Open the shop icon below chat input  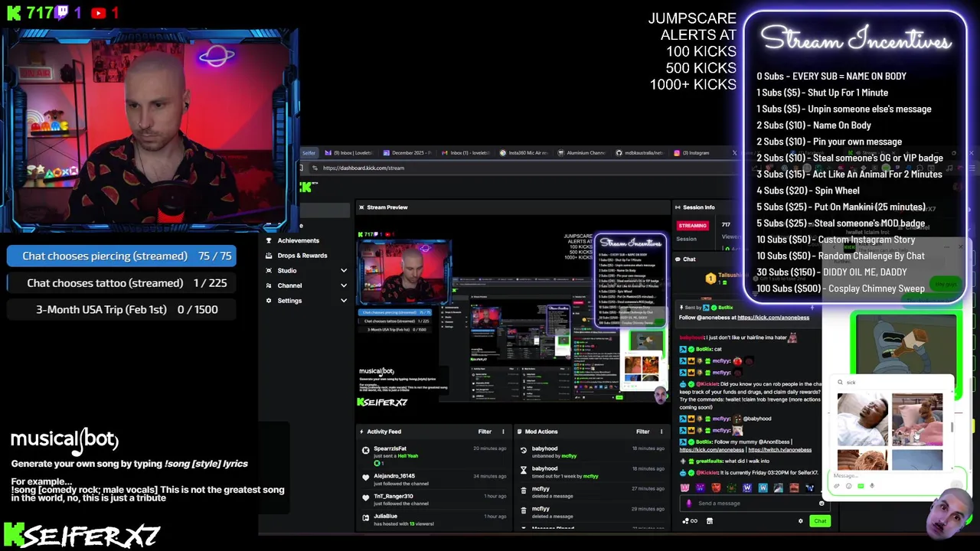pos(709,521)
